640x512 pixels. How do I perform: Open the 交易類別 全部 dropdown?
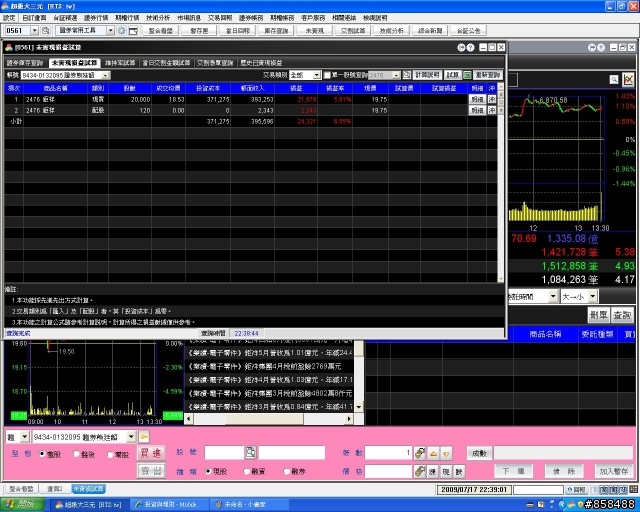pos(316,75)
